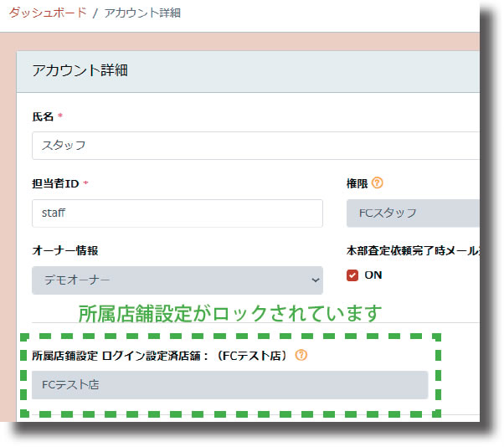Screen dimensions: 504x447
Task: Click the ON label next to the checkbox
Action: pos(373,275)
